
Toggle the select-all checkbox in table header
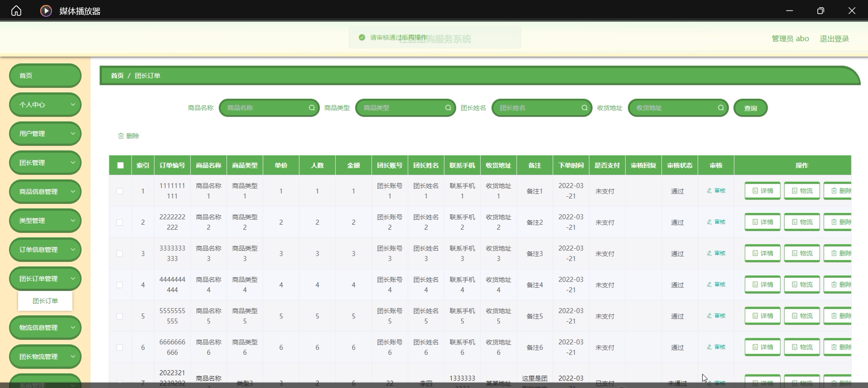(120, 166)
